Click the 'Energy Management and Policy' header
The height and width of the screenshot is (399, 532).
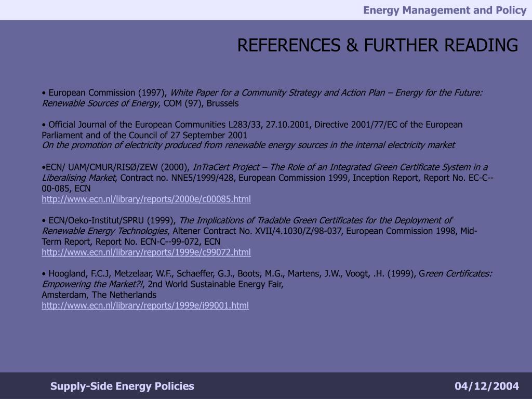pyautogui.click(x=445, y=10)
